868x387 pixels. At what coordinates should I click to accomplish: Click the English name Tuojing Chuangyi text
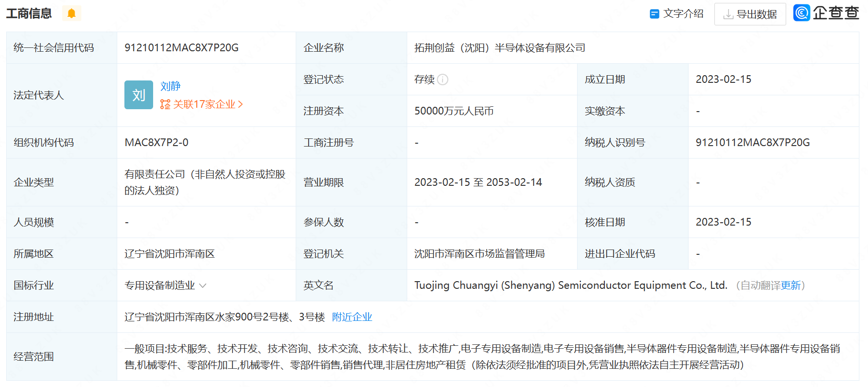[571, 285]
